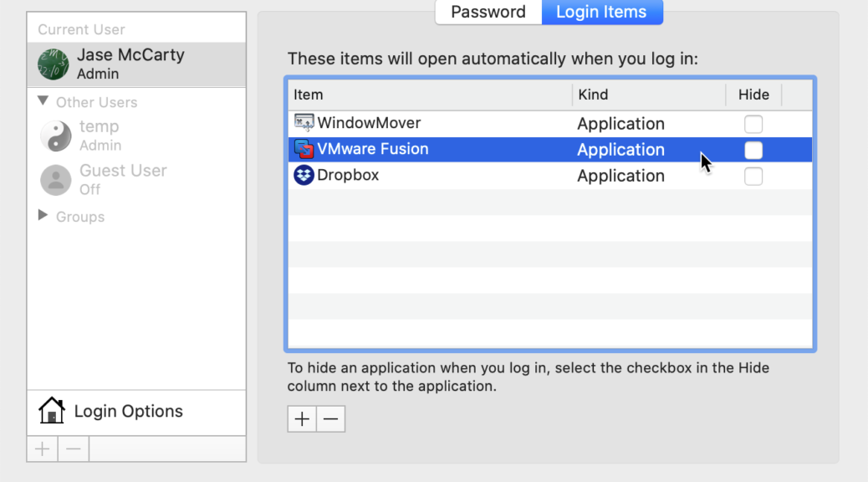The image size is (868, 482).
Task: Enable Hide checkbox for WindowMover
Action: (x=753, y=124)
